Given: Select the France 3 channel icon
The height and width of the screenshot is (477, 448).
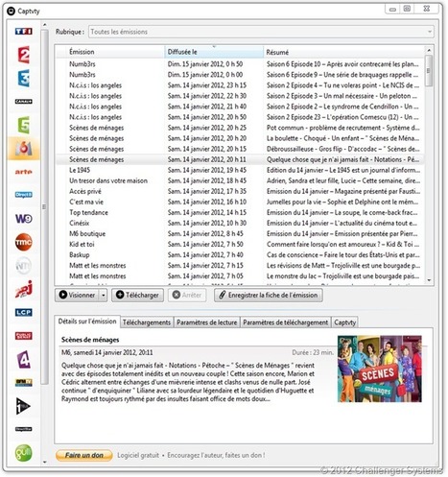Looking at the screenshot, I should point(24,78).
